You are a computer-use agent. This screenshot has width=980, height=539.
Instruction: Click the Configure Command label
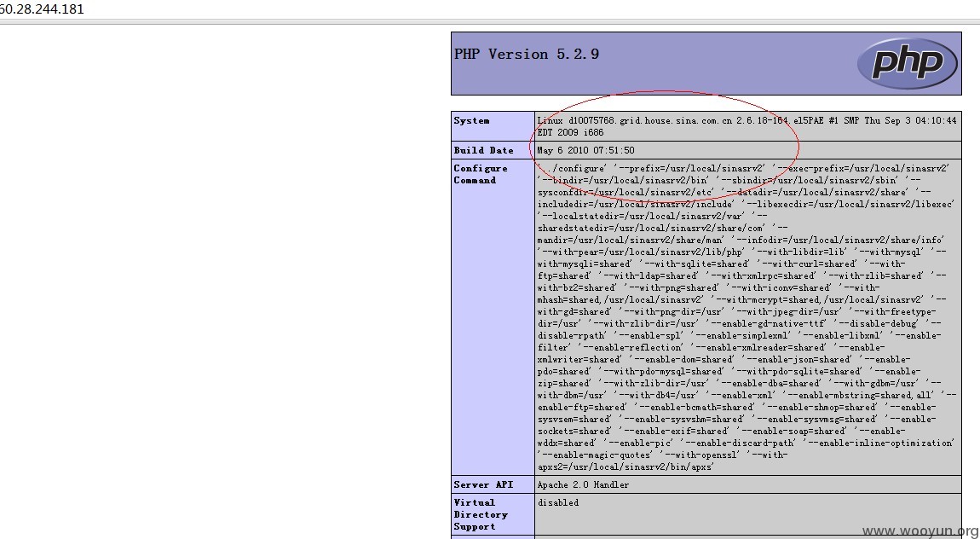click(x=481, y=175)
